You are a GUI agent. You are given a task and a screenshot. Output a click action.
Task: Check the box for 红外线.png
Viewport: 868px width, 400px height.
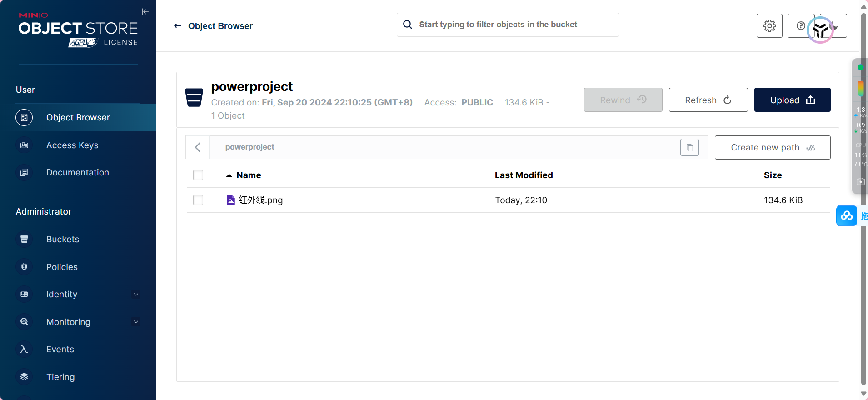(x=198, y=200)
